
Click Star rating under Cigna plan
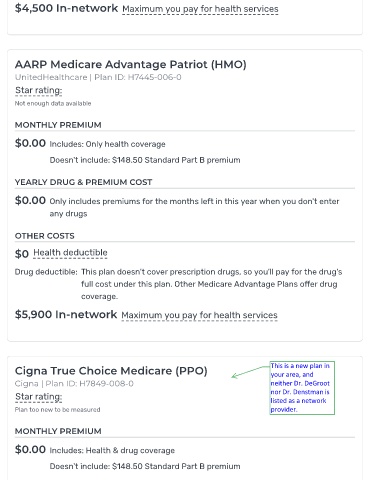pos(39,397)
